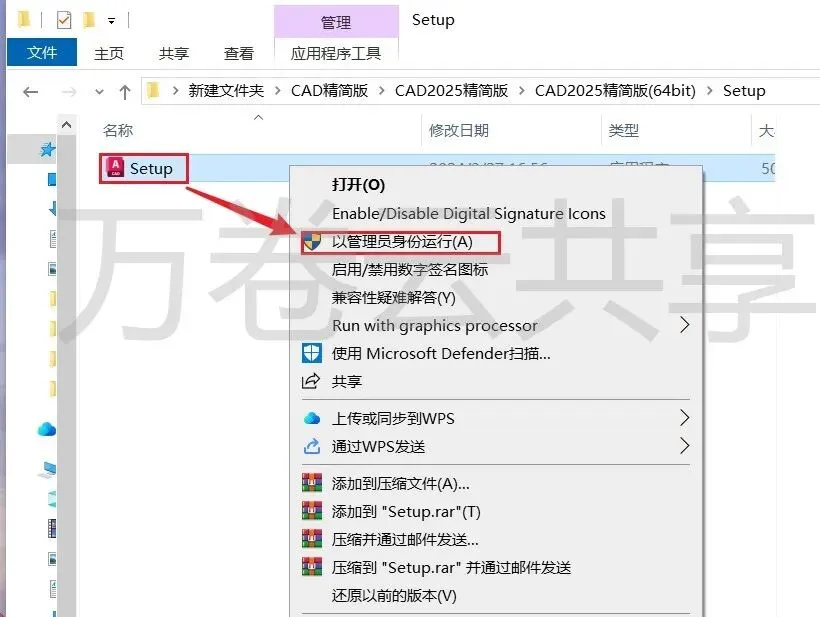Switch to the 共享 ribbon tab
The image size is (820, 617).
pyautogui.click(x=174, y=53)
